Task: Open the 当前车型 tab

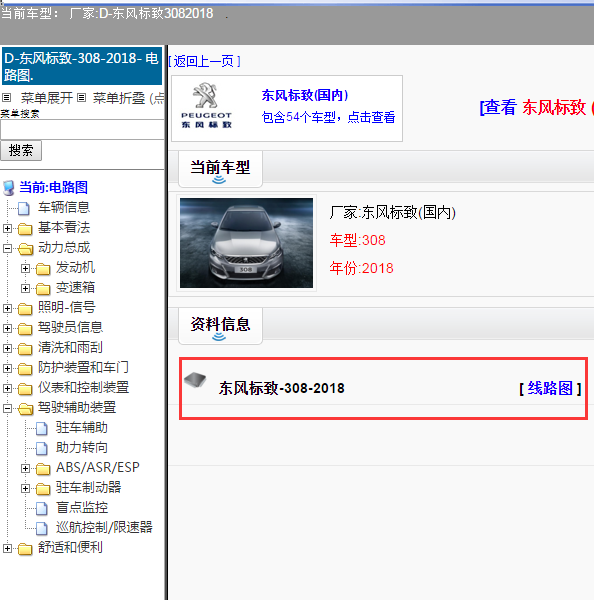Action: [220, 168]
